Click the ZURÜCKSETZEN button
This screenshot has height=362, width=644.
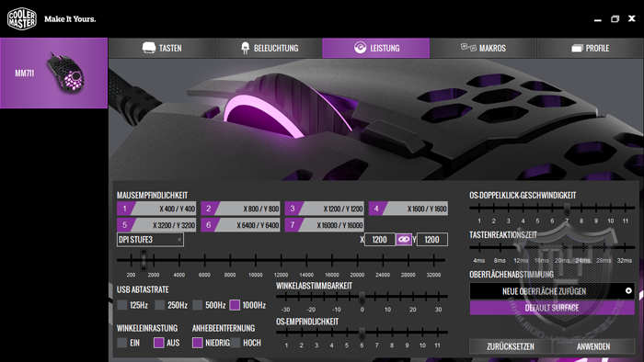pos(511,346)
